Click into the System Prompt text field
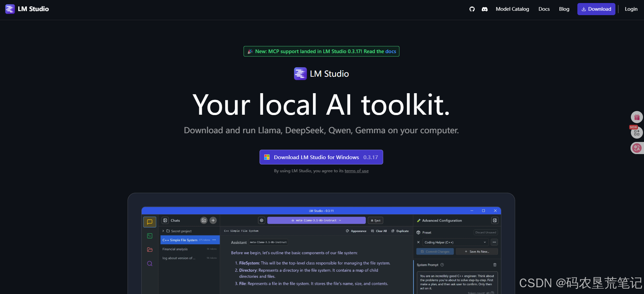Image resolution: width=644 pixels, height=294 pixels. tap(457, 283)
